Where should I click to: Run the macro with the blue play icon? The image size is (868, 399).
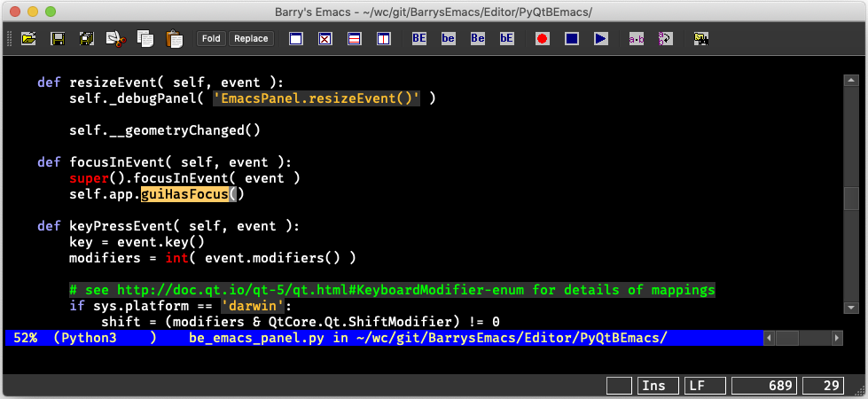click(600, 39)
